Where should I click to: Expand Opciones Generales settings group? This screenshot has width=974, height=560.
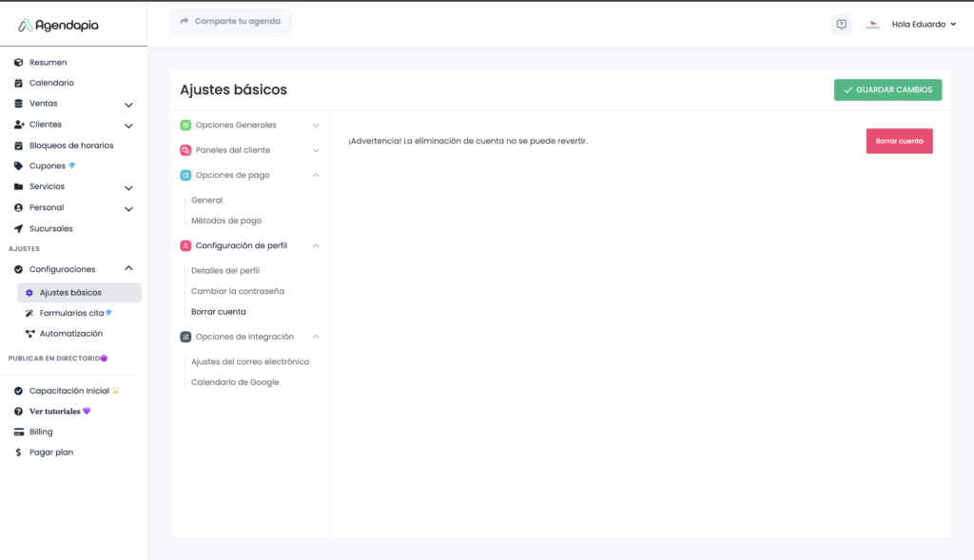(x=316, y=126)
